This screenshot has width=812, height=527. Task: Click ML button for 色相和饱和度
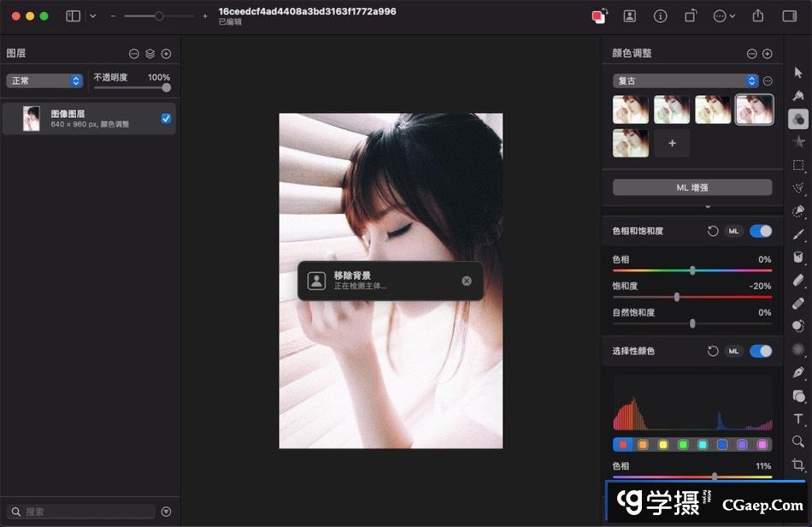pyautogui.click(x=733, y=231)
